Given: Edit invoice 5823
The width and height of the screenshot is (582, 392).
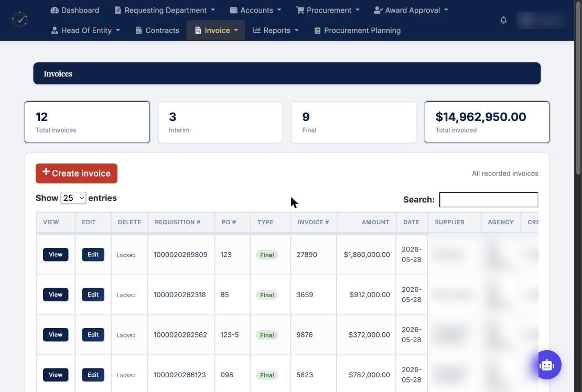Looking at the screenshot, I should coord(93,375).
